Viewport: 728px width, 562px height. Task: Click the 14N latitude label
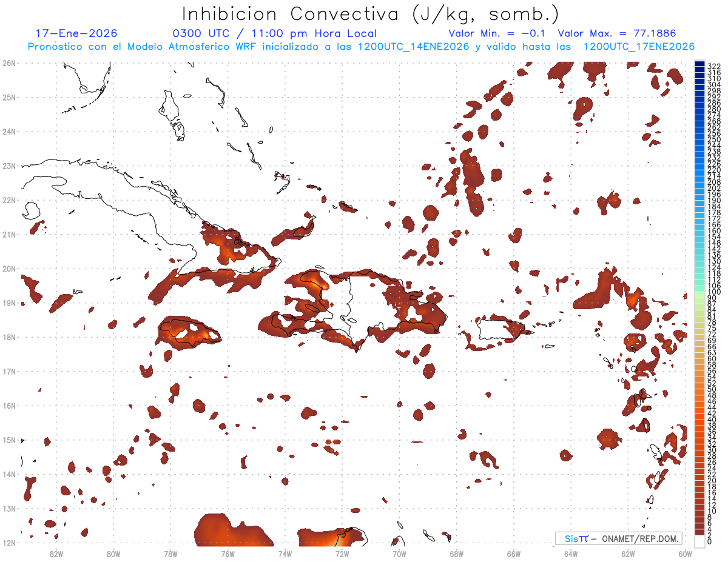(x=8, y=474)
